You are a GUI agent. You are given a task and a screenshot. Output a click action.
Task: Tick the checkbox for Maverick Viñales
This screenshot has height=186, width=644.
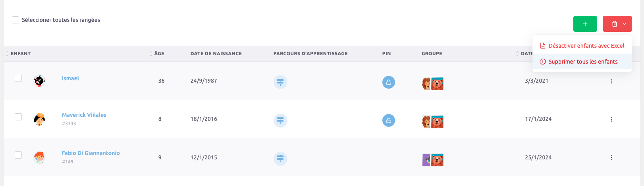pos(18,116)
